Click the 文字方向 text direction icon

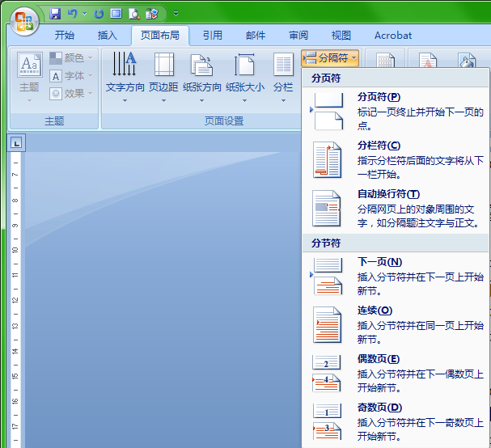click(x=125, y=65)
